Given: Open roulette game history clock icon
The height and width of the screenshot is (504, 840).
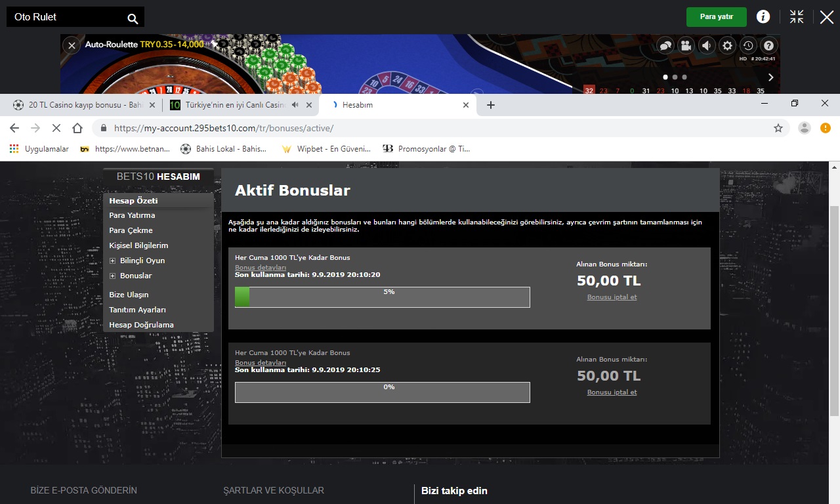Looking at the screenshot, I should pos(748,45).
